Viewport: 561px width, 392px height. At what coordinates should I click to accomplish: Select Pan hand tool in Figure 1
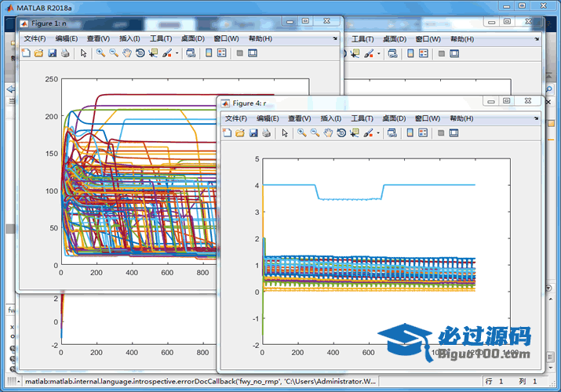click(127, 53)
